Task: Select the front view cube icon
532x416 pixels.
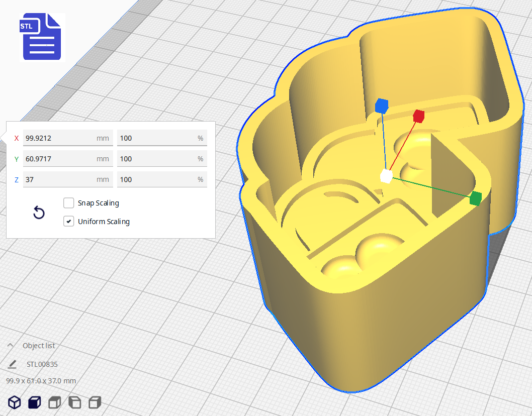Action: tap(34, 402)
